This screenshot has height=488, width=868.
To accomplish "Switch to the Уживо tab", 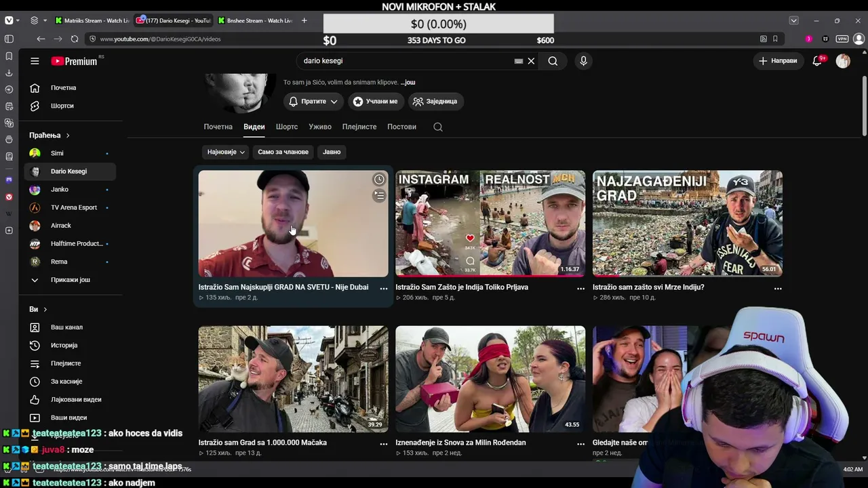I will 320,127.
